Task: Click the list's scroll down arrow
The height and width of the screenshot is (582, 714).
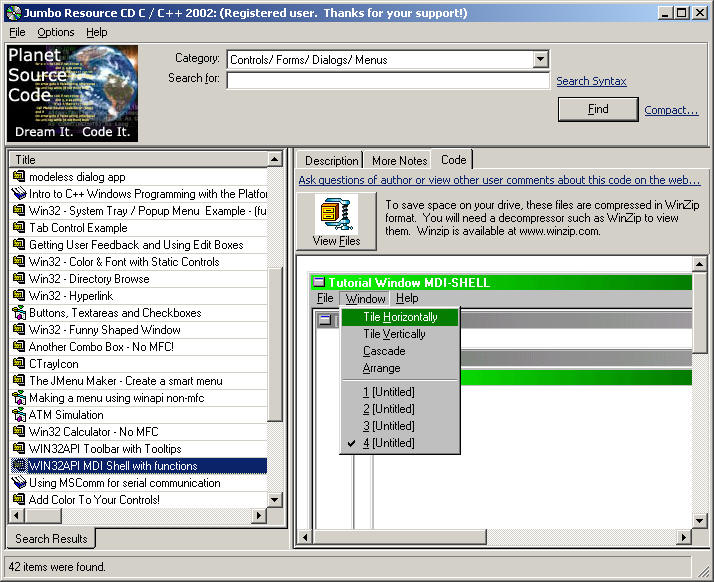Action: tap(274, 500)
